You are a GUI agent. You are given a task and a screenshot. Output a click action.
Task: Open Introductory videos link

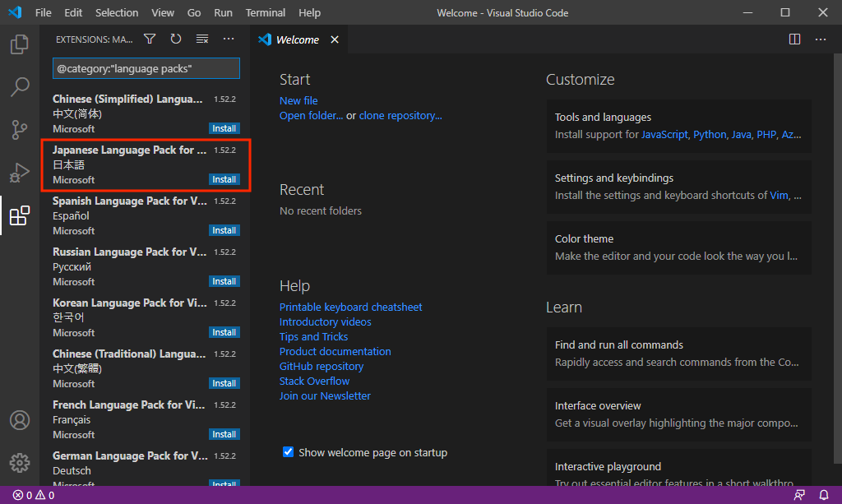coord(325,322)
